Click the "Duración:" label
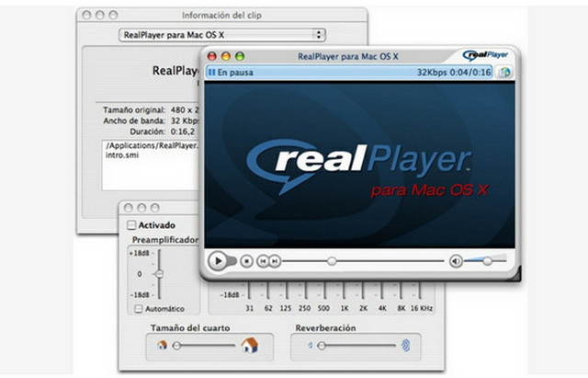Screen dimensions: 588x378 click(147, 132)
